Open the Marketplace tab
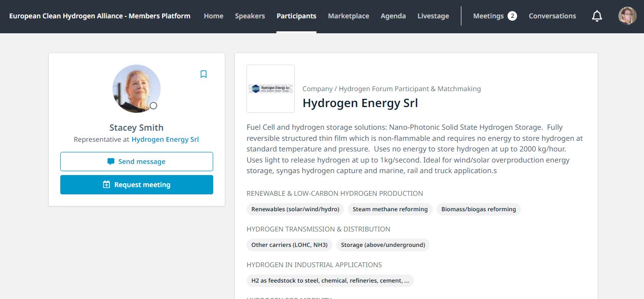644x299 pixels. pyautogui.click(x=348, y=16)
